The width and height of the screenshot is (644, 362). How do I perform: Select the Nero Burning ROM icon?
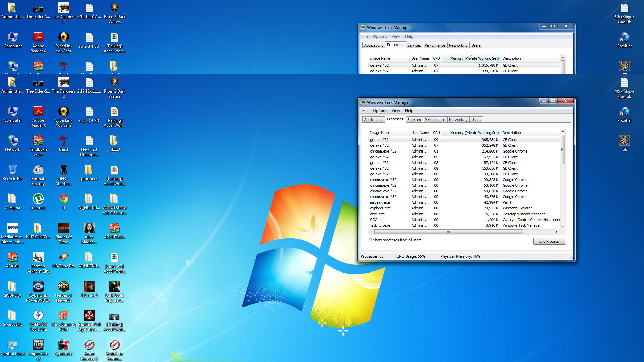[x=63, y=316]
